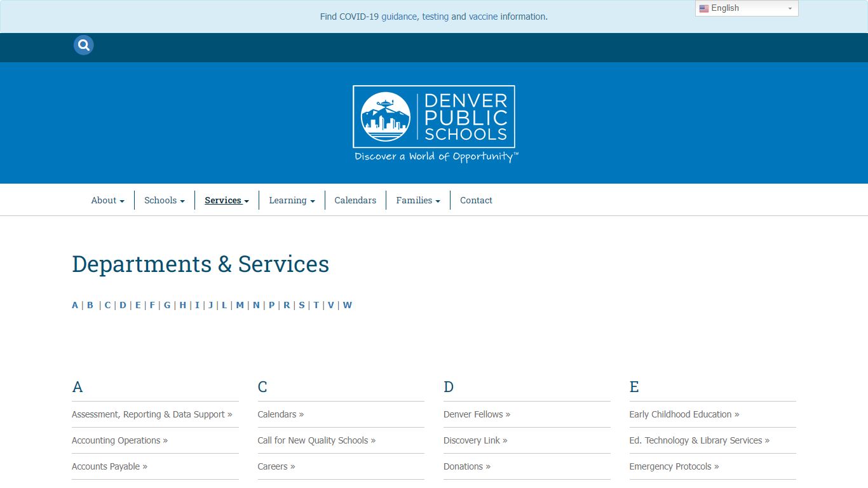Jump to letter V in the index

pos(330,305)
